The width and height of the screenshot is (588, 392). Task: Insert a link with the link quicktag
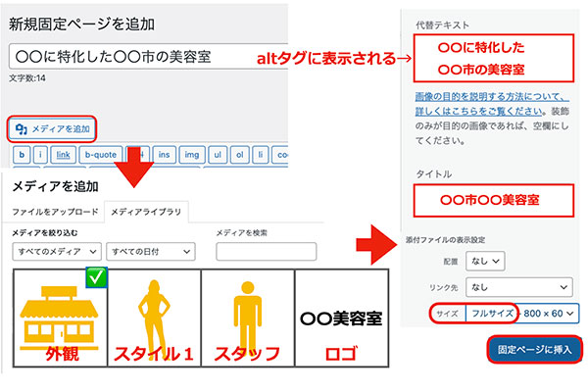point(63,155)
